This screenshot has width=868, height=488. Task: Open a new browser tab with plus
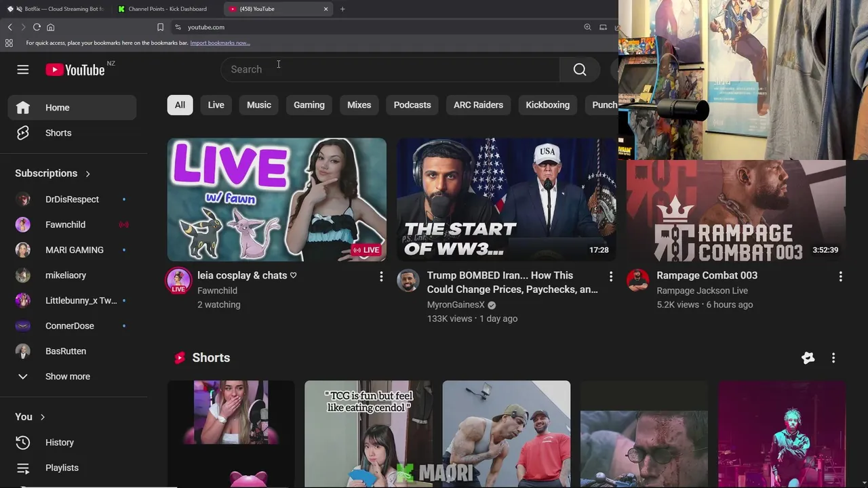pyautogui.click(x=342, y=9)
